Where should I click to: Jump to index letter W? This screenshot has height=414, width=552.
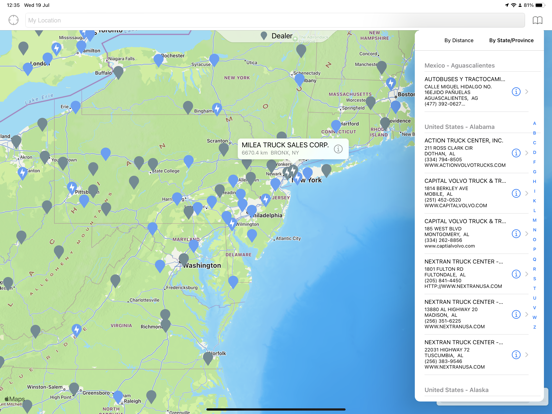[x=534, y=317]
